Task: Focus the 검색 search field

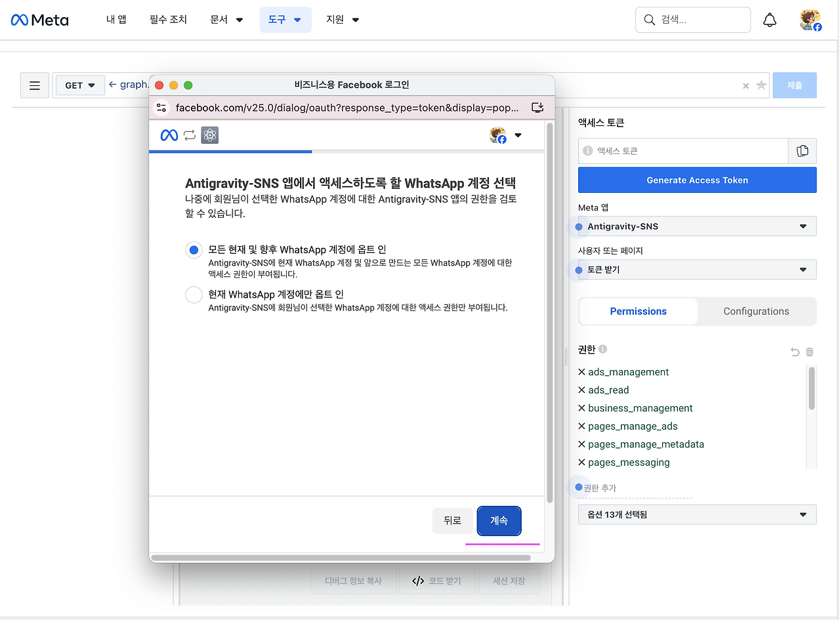Action: (x=693, y=20)
